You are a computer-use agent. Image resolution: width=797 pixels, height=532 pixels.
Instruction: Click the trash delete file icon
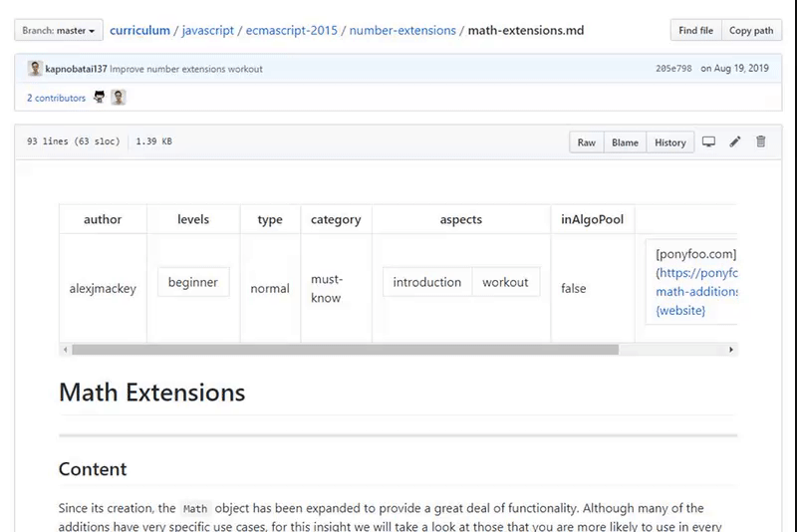[761, 142]
